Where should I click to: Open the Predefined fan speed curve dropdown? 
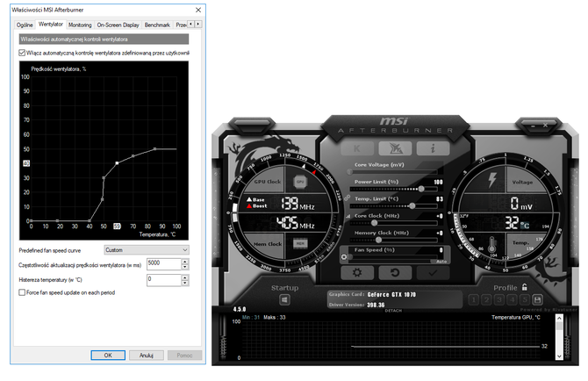tap(147, 249)
